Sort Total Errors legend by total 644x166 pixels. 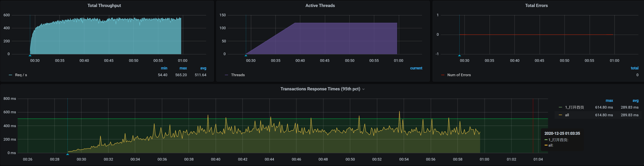(635, 68)
